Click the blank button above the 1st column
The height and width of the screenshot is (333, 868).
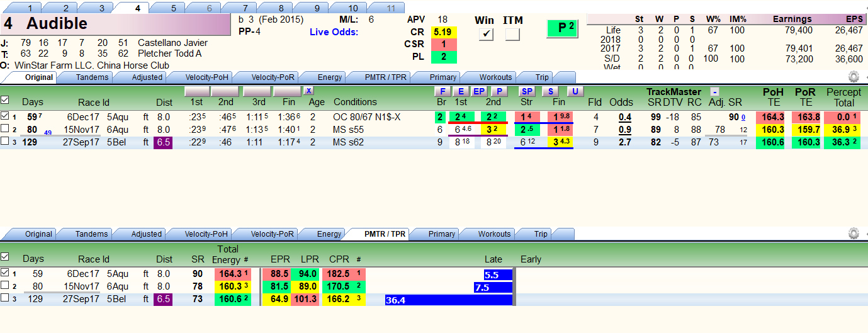196,91
